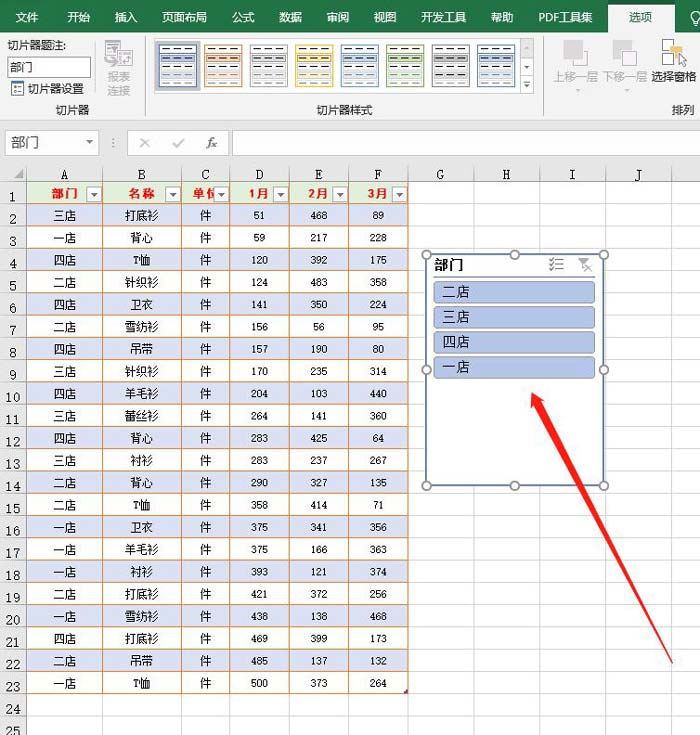
Task: Open the 插入 ribbon tab
Action: click(x=126, y=17)
